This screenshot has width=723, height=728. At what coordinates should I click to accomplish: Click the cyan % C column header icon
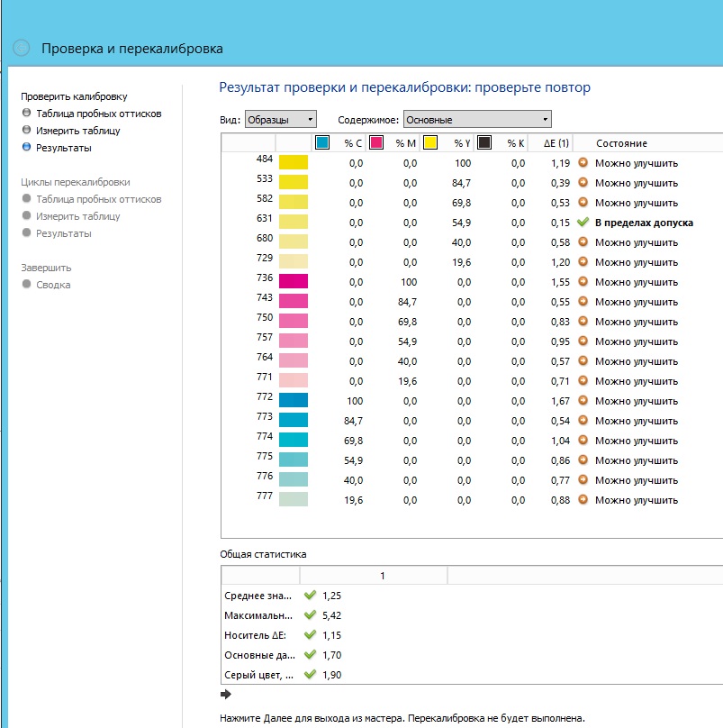(322, 143)
